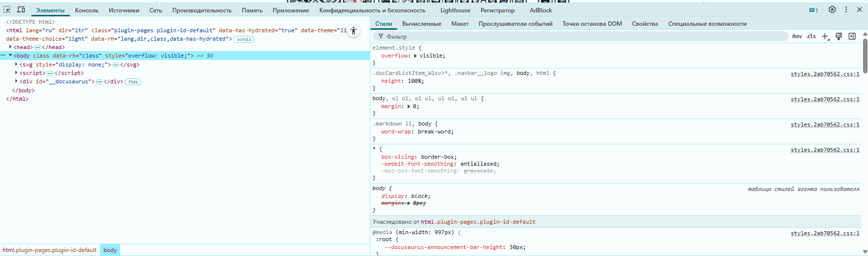The width and height of the screenshot is (868, 256).
Task: Add a new style rule with plus icon
Action: pos(825,36)
